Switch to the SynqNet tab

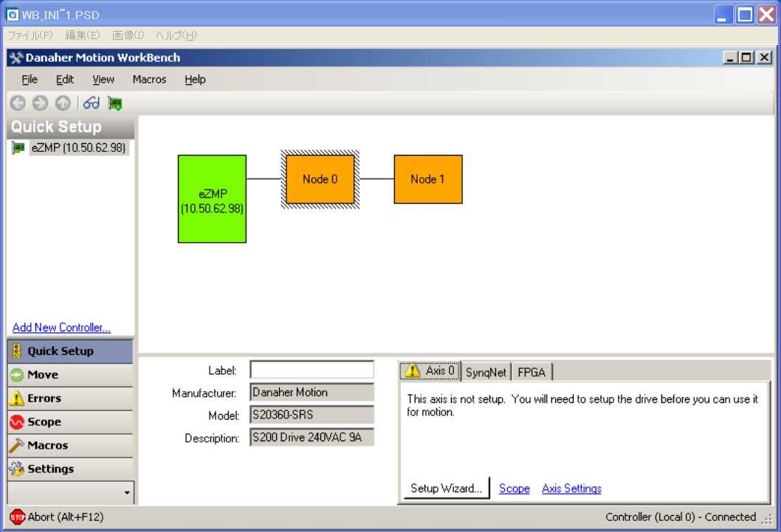click(486, 372)
